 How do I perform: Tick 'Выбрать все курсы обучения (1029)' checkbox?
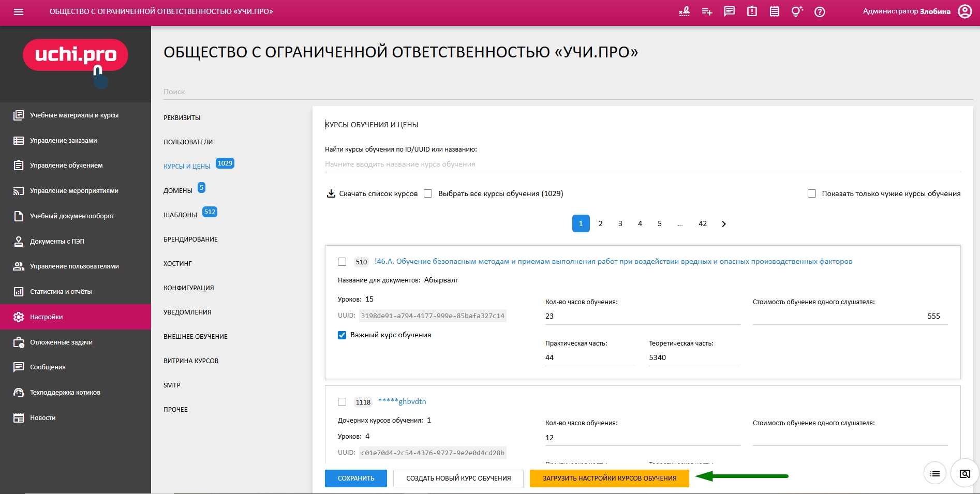coord(428,194)
